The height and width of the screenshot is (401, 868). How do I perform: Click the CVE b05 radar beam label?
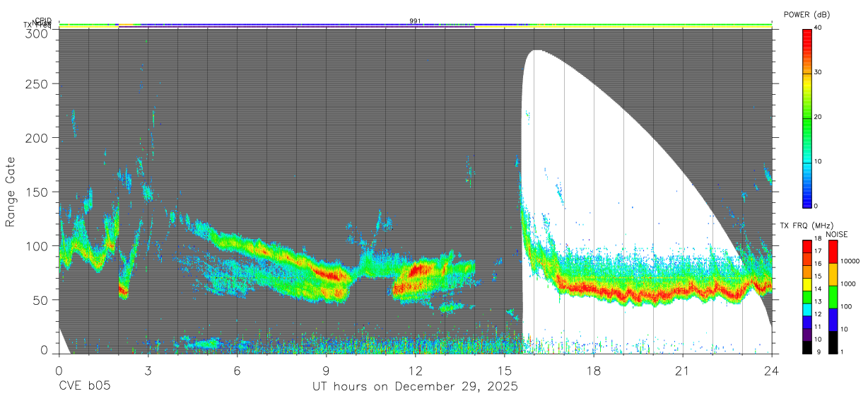tap(84, 387)
